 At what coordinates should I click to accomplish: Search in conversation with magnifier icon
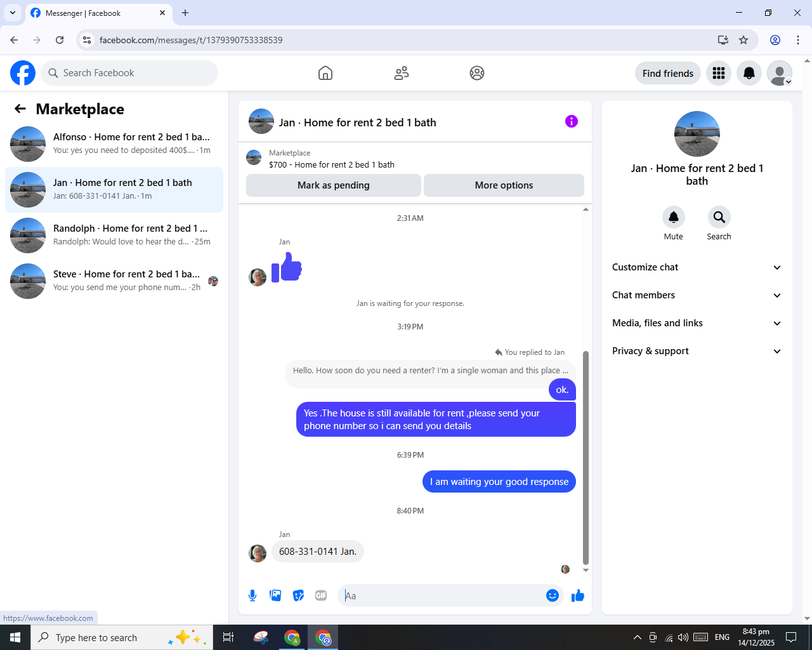coord(719,217)
